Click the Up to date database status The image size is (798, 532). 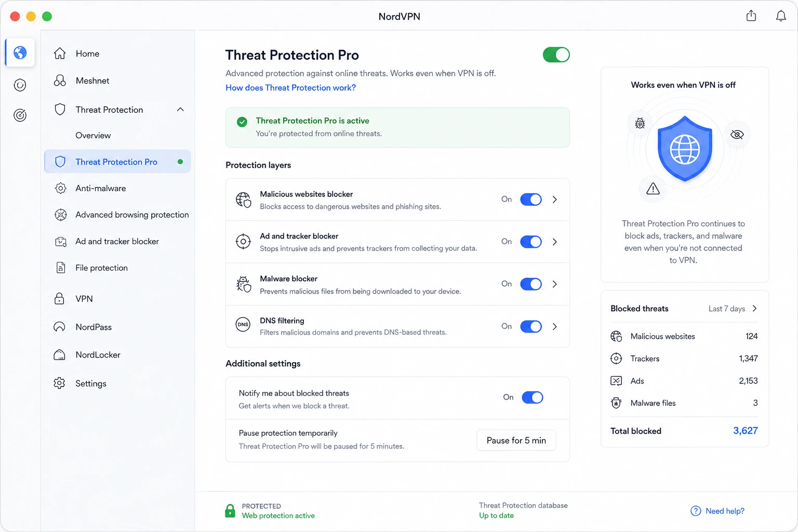(x=496, y=516)
